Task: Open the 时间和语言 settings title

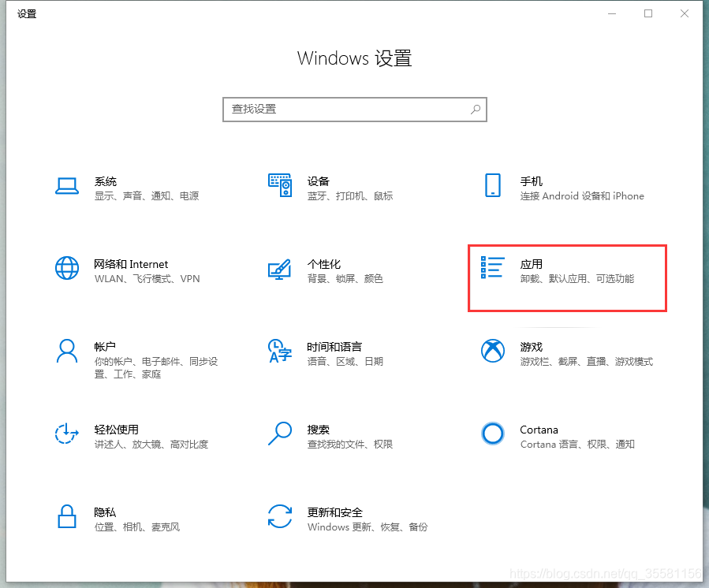Action: click(334, 347)
